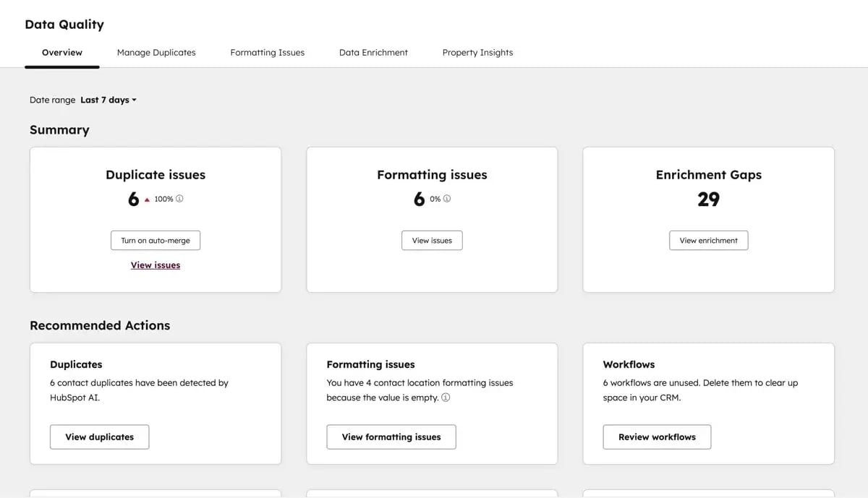
Task: Click the info icon after 'value is empty' text
Action: tap(446, 398)
